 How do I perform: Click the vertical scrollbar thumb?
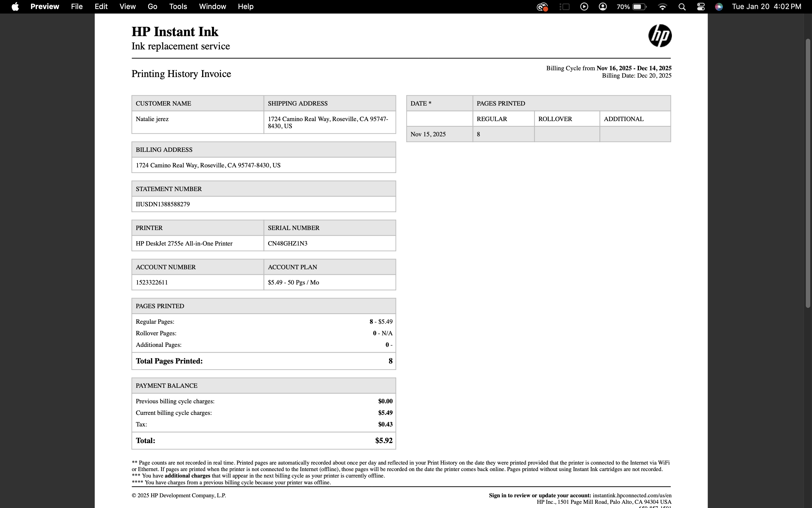pyautogui.click(x=808, y=173)
